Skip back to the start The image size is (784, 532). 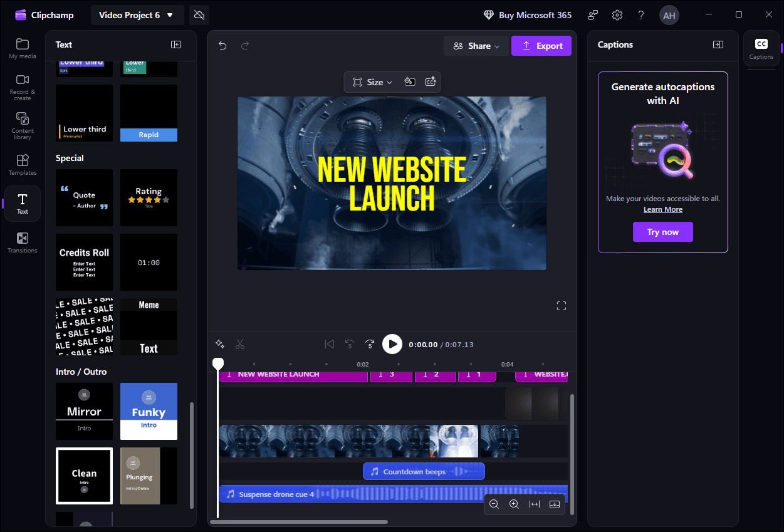pos(330,343)
